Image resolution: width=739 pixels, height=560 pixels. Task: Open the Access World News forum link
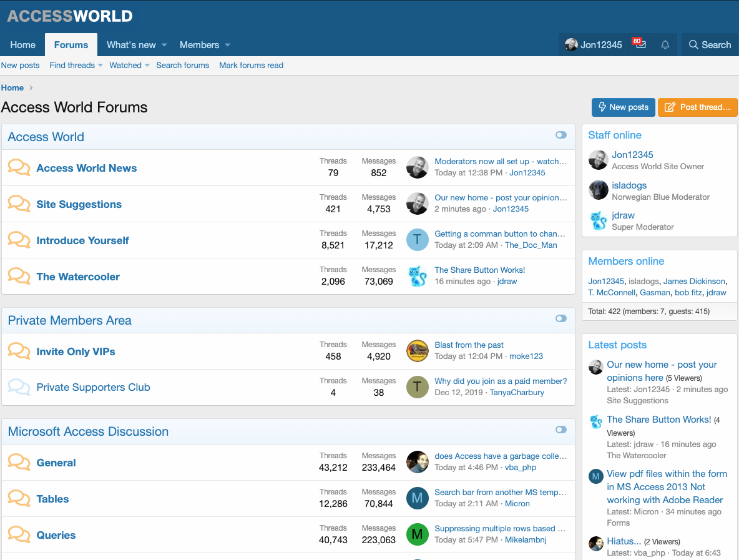pos(87,168)
